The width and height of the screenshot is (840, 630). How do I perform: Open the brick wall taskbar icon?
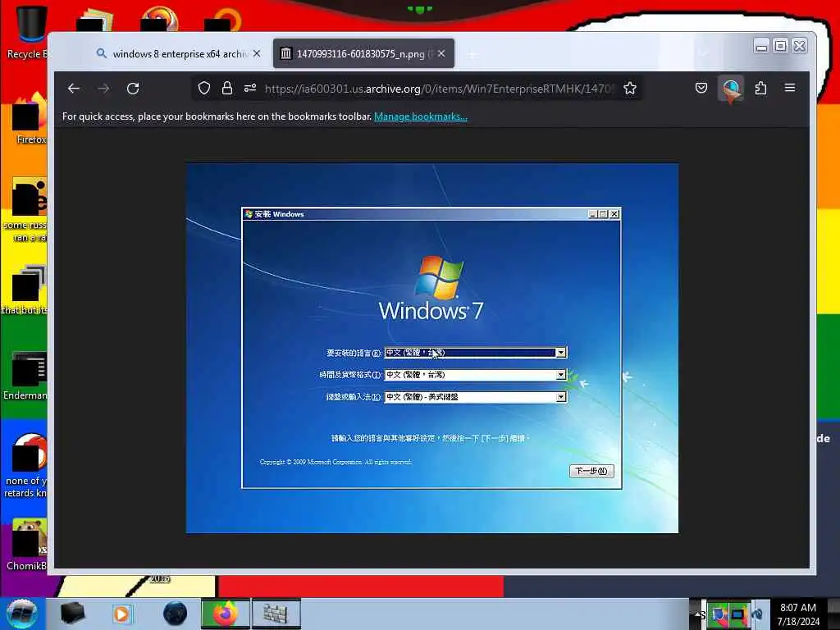click(276, 614)
